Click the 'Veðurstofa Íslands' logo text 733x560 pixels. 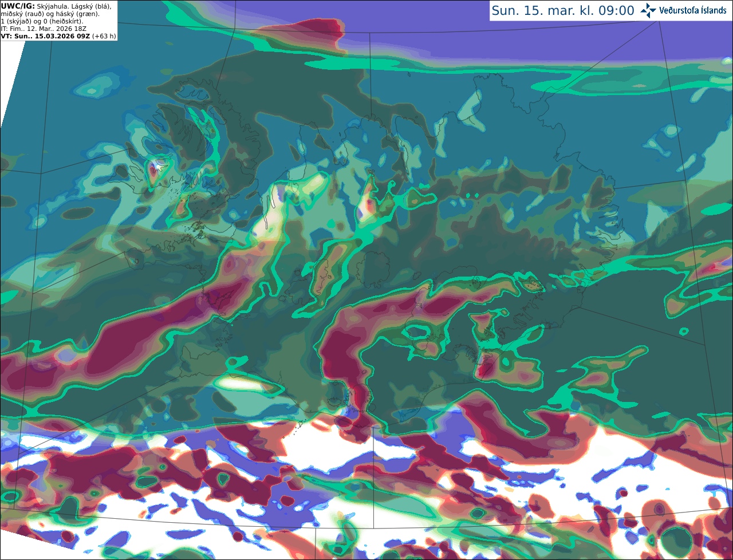click(693, 10)
